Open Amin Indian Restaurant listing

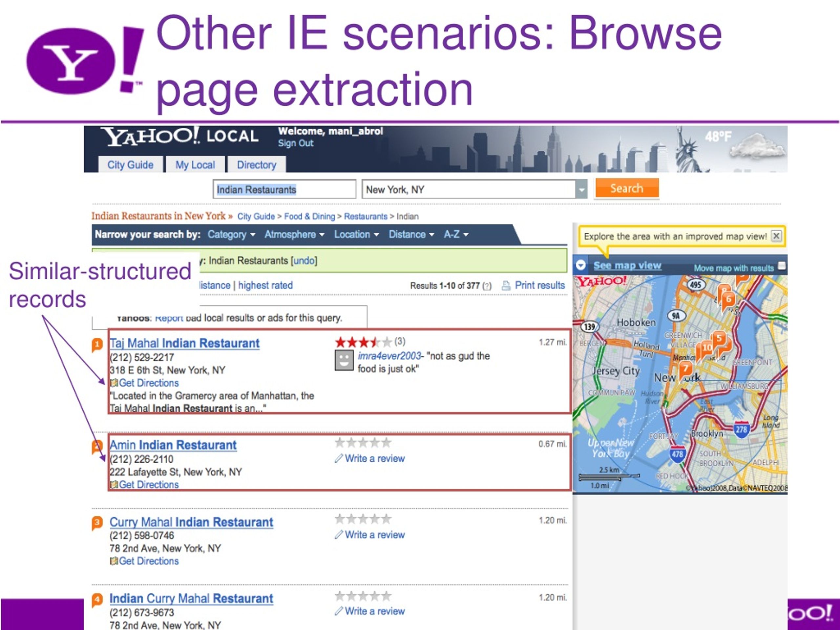pos(173,445)
